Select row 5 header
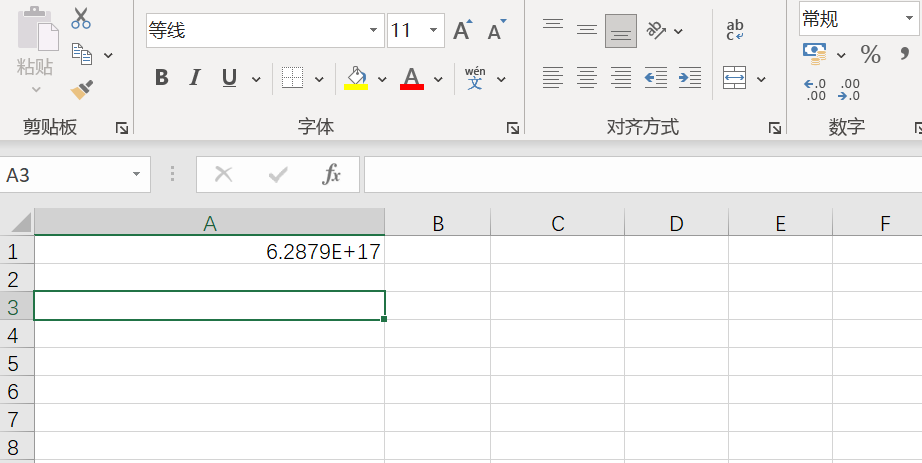Image resolution: width=922 pixels, height=463 pixels. coord(14,362)
